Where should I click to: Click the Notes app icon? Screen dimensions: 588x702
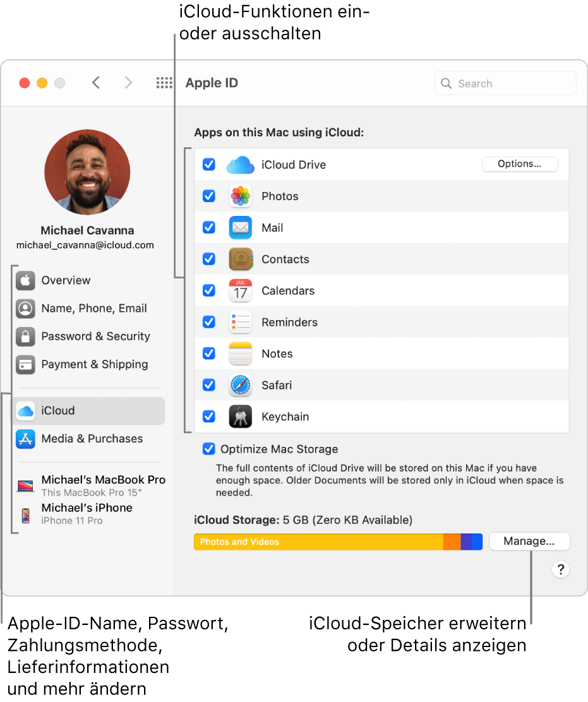click(241, 354)
